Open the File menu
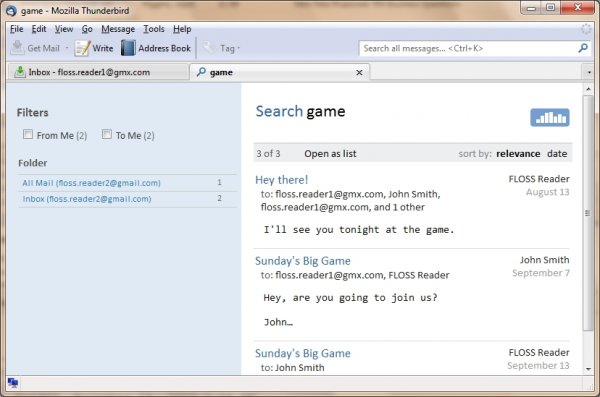Viewport: 600px width, 397px height. 16,29
